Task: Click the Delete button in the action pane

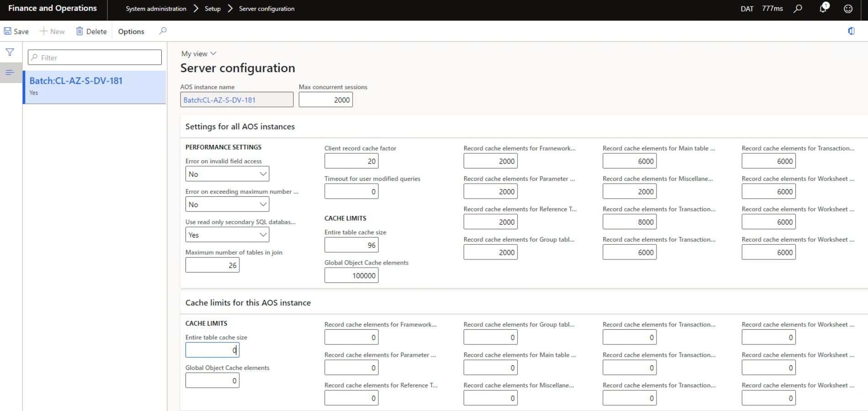Action: (x=91, y=31)
